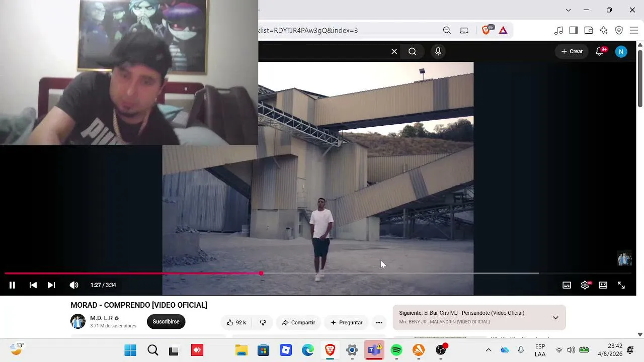Open Brave VPN shield icon

tap(619, 30)
